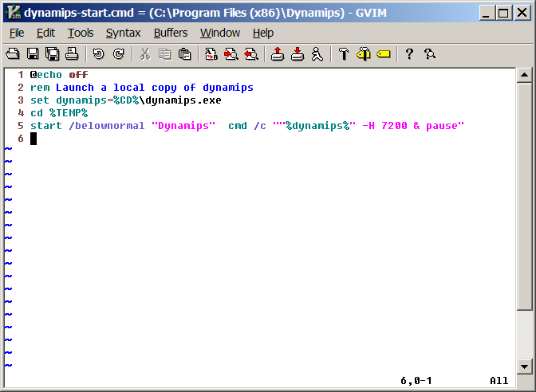
Task: Click '\dynamips.exe' on line 3
Action: click(x=180, y=100)
